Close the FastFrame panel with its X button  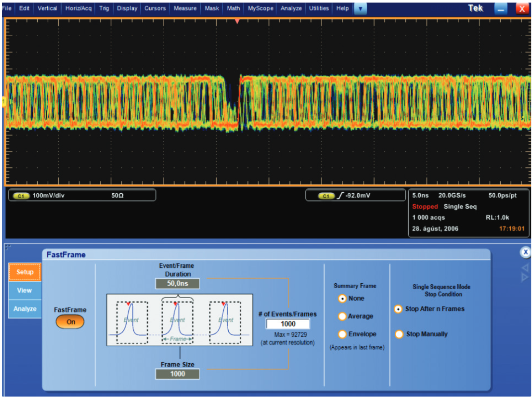(x=526, y=252)
